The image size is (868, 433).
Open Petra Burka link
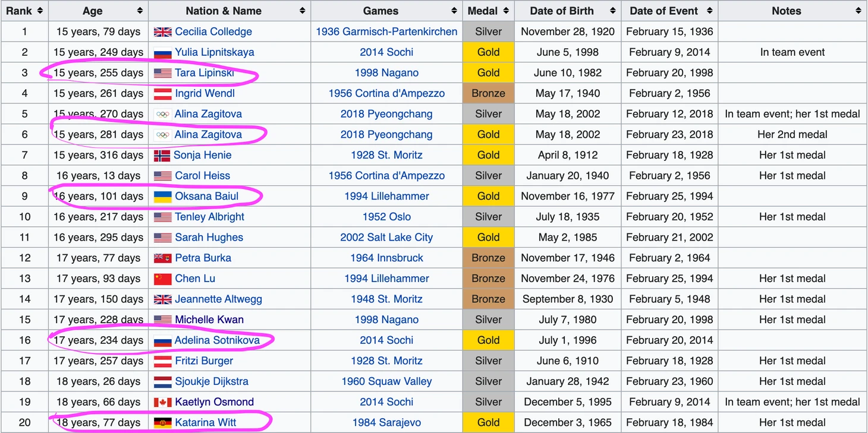point(203,258)
